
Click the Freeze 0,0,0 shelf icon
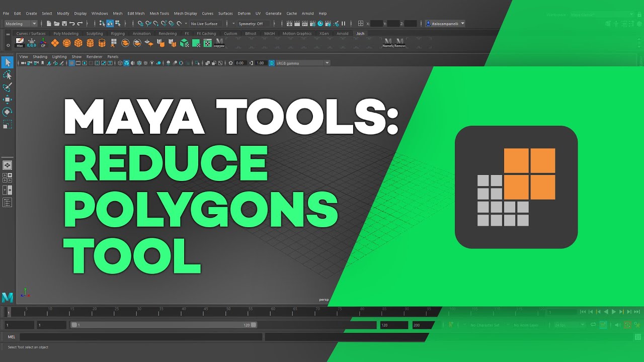coord(32,43)
